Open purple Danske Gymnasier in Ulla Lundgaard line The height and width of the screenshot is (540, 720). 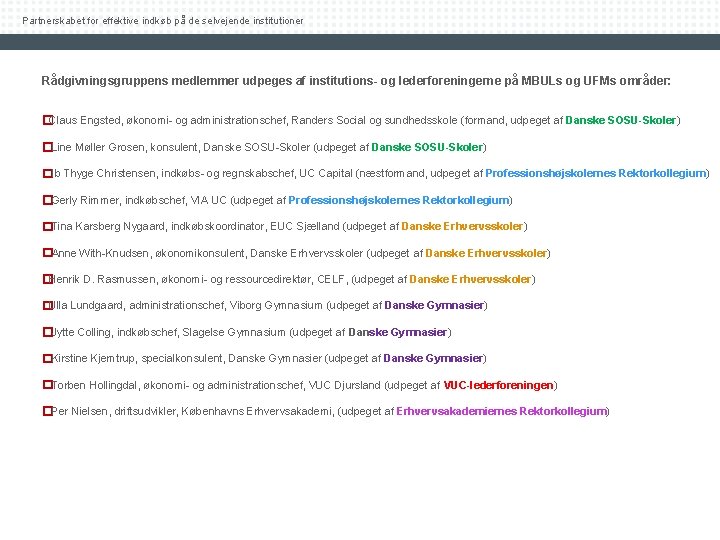(434, 305)
